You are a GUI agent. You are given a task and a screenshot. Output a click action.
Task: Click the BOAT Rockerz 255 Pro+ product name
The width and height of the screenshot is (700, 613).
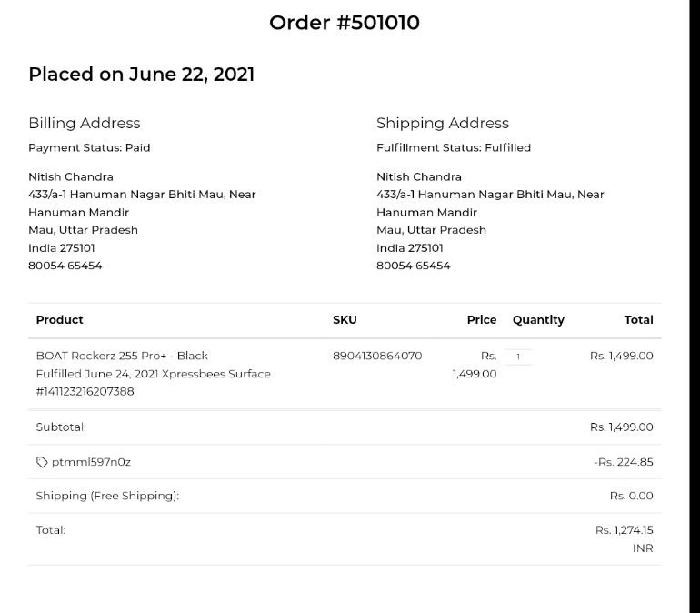point(122,356)
